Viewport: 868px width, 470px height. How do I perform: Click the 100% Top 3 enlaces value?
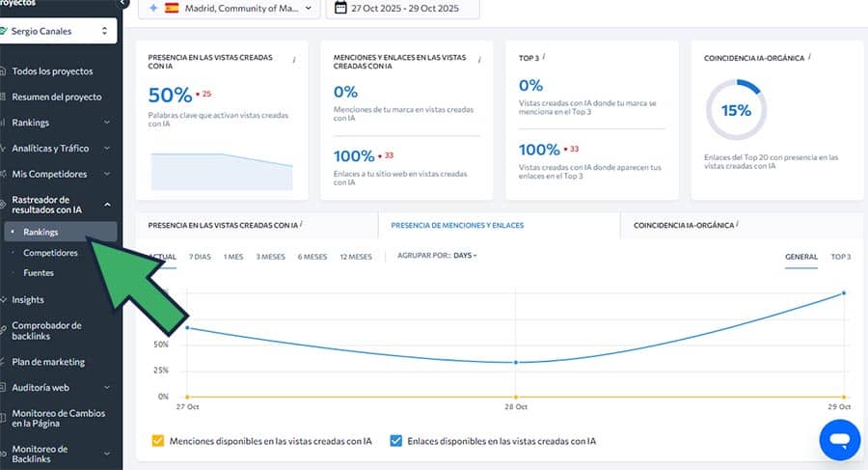(x=539, y=150)
